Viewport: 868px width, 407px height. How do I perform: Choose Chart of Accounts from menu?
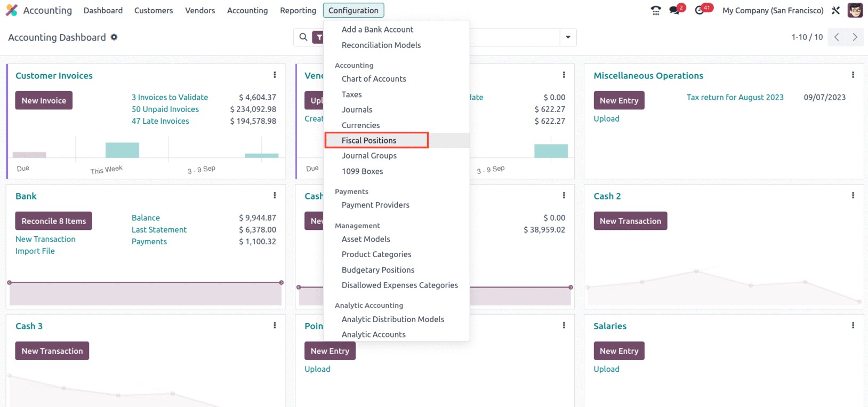click(x=374, y=79)
